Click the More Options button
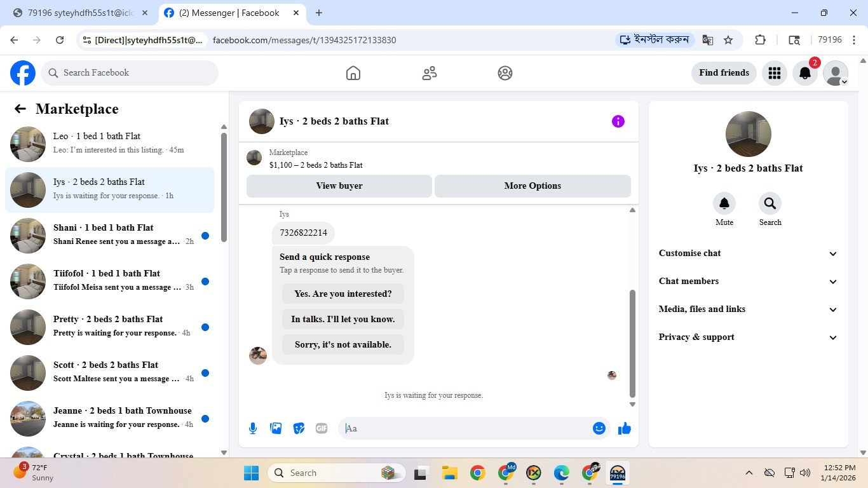 click(x=532, y=186)
